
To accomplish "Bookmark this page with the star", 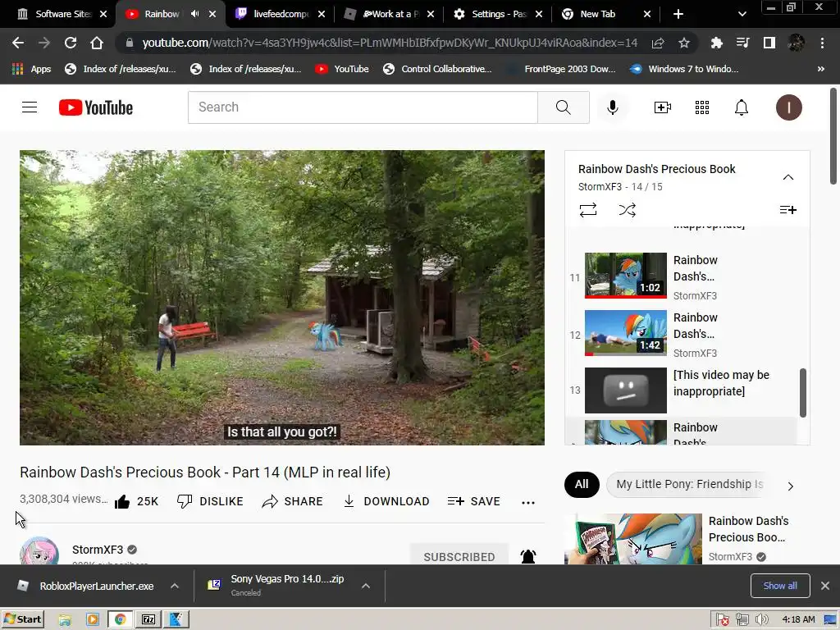I will tap(683, 43).
